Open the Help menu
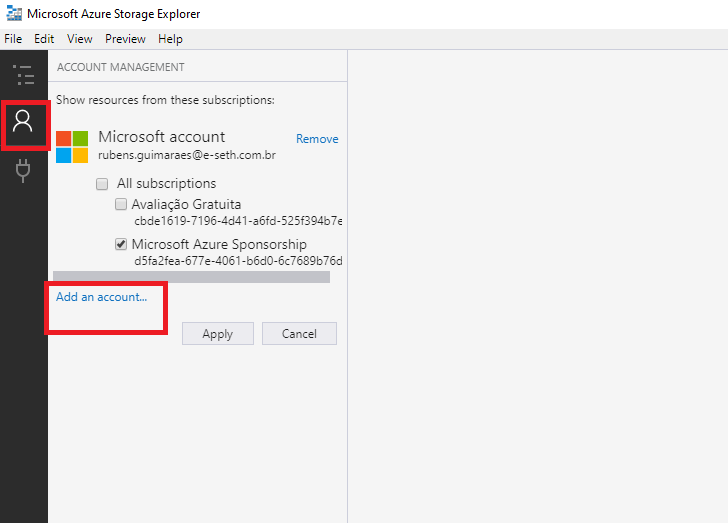 click(x=170, y=39)
